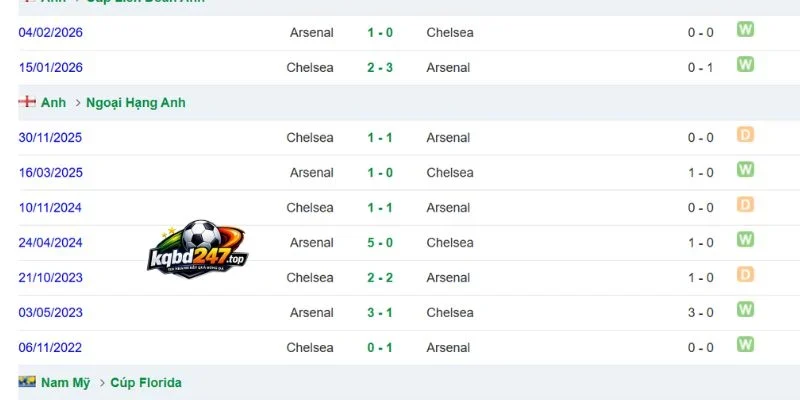The image size is (800, 400).
Task: Click the W badge for 16/03/2025 match
Action: [x=745, y=169]
